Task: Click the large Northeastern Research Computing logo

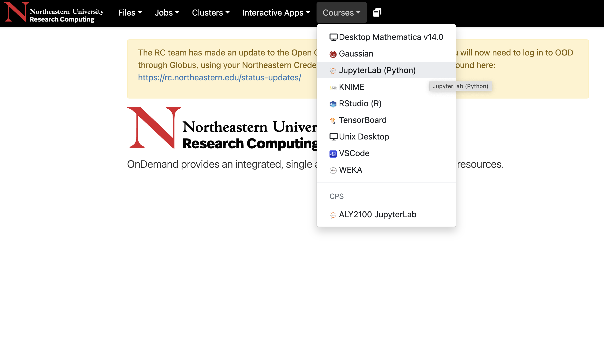Action: click(x=222, y=128)
